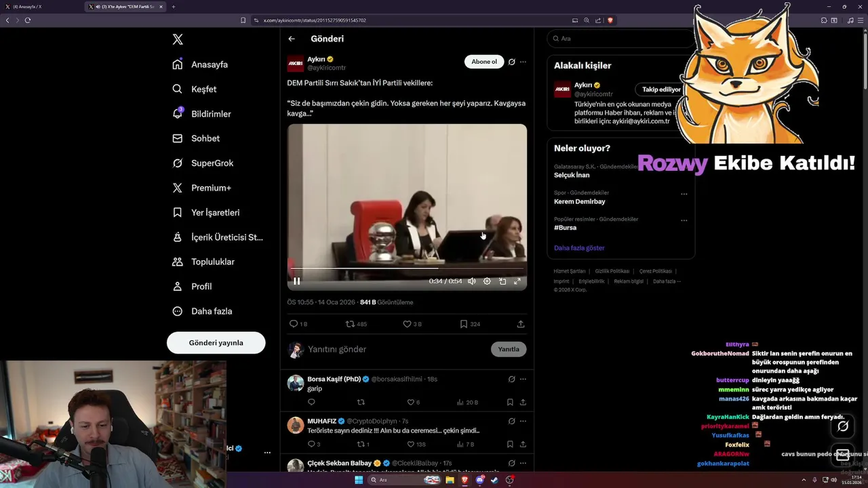
Task: Open a new browser tab
Action: tap(173, 7)
